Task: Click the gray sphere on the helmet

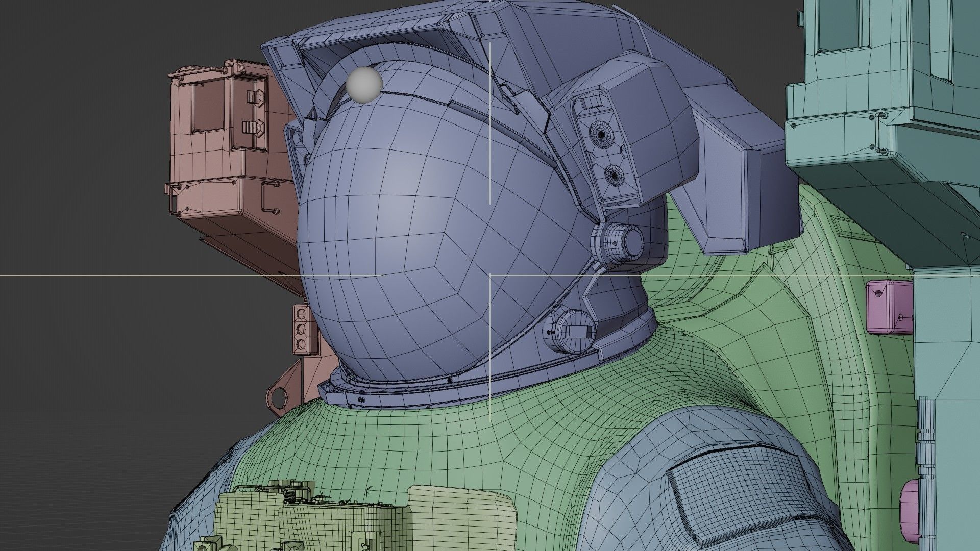Action: coord(364,85)
